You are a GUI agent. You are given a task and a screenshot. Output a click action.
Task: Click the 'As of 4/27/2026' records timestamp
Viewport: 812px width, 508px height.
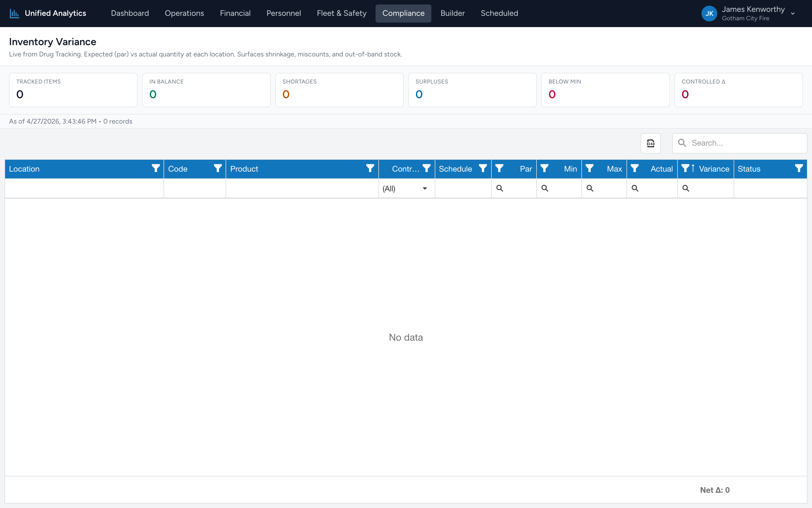[70, 121]
